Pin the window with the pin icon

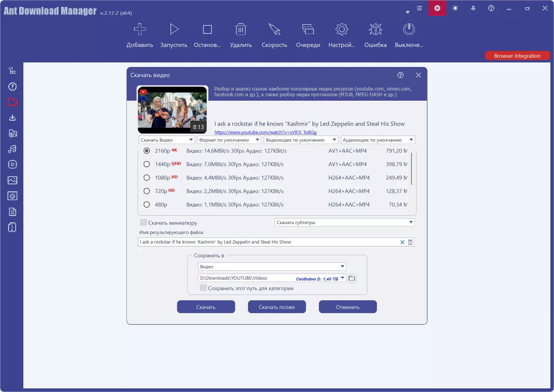tap(473, 8)
